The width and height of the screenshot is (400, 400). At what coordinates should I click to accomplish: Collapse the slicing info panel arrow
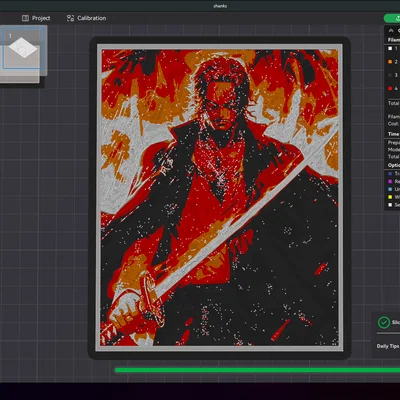click(391, 30)
